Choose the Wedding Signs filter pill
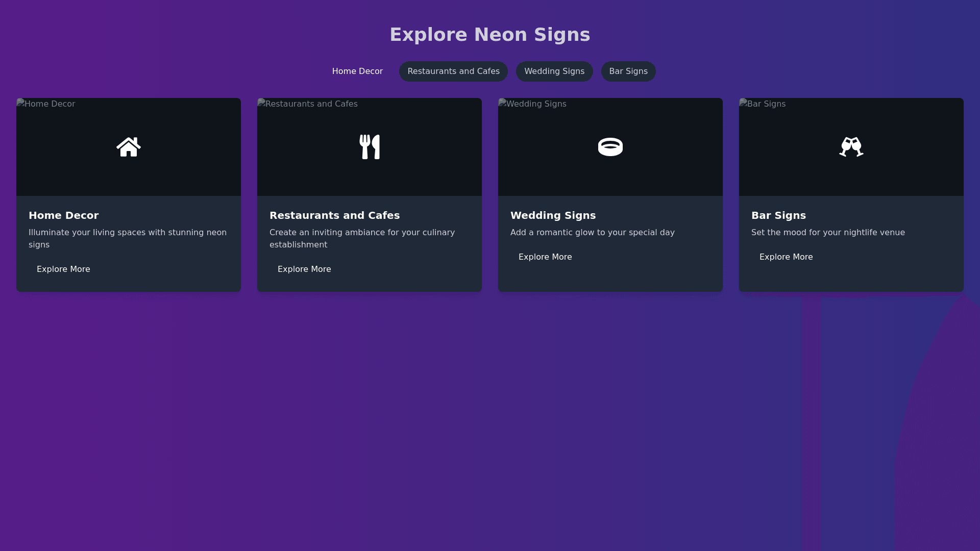This screenshot has width=980, height=551. pyautogui.click(x=554, y=71)
